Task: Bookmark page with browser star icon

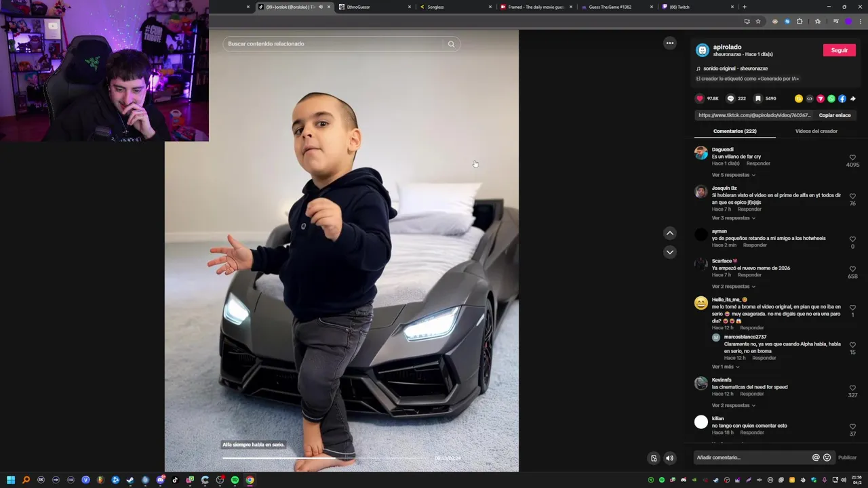Action: click(758, 21)
